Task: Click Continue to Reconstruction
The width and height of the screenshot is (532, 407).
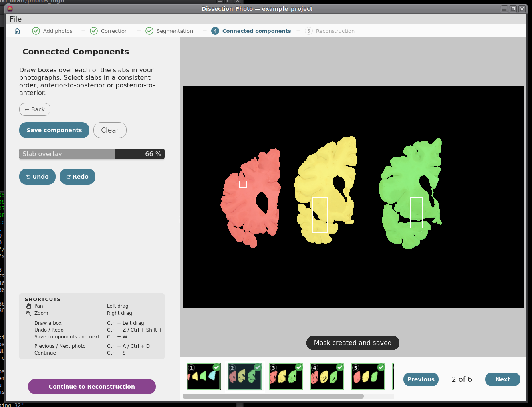Action: [92, 387]
